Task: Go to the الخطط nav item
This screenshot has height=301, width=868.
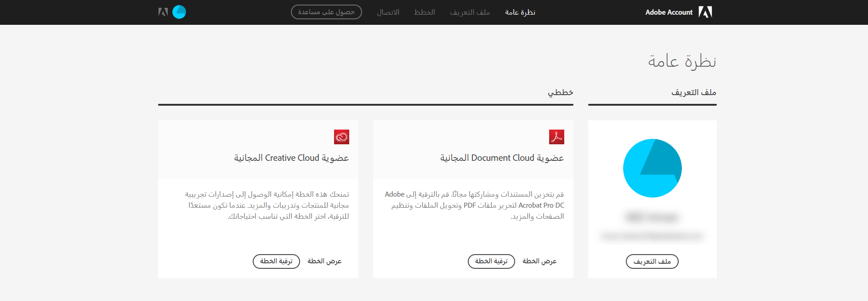Action: point(425,12)
